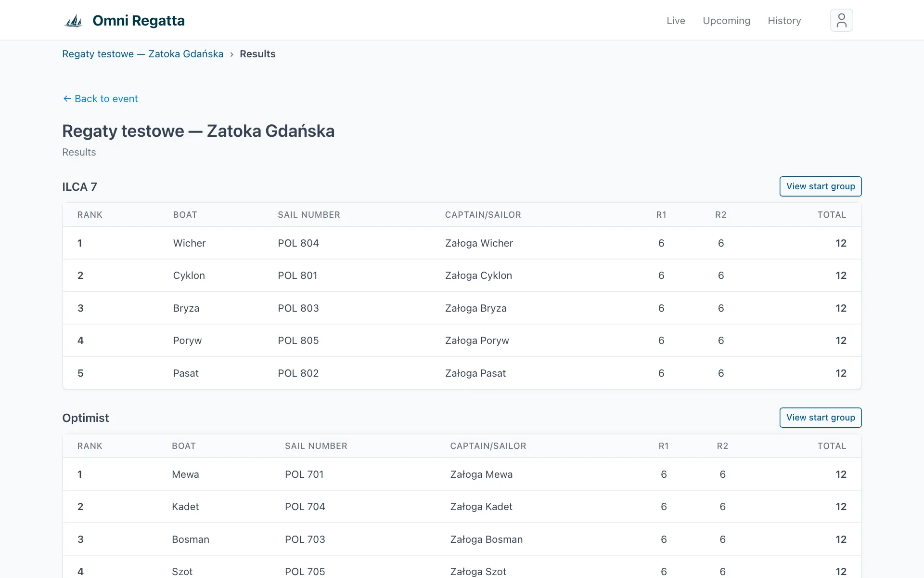Select the Załoga Cyklon cell
Screen dimensions: 924x578
(478, 276)
